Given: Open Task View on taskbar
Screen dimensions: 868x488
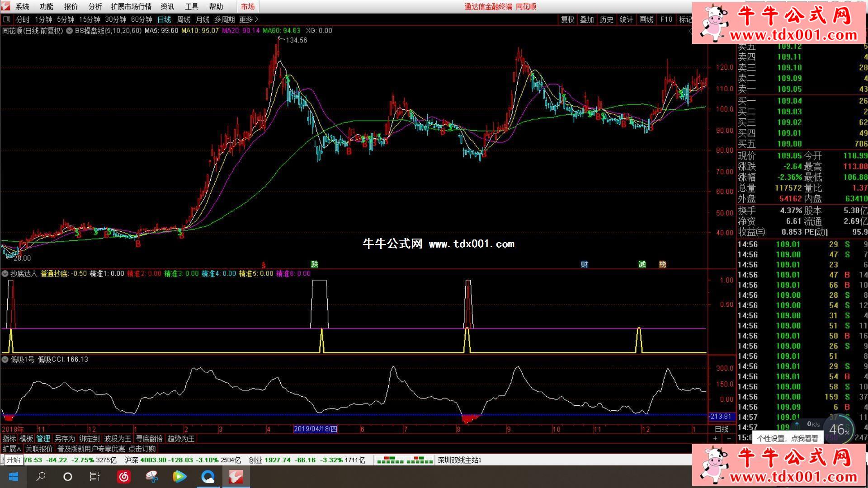Looking at the screenshot, I should [x=95, y=477].
